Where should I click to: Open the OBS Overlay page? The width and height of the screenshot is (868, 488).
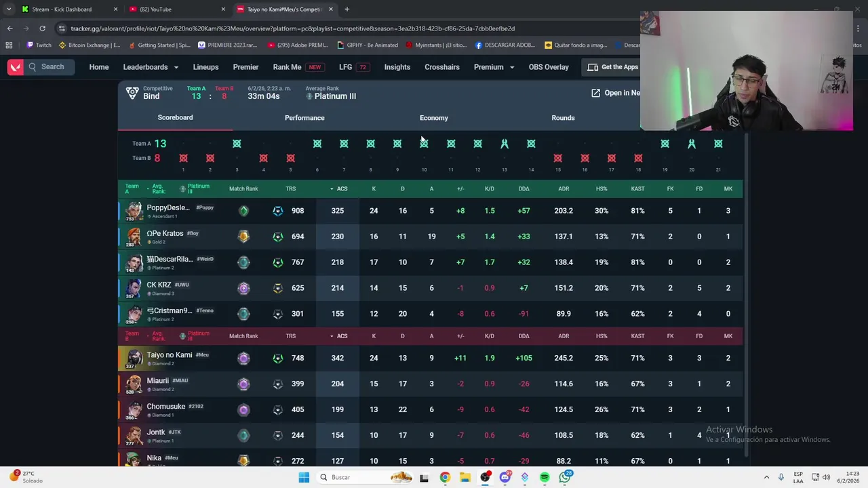(549, 67)
